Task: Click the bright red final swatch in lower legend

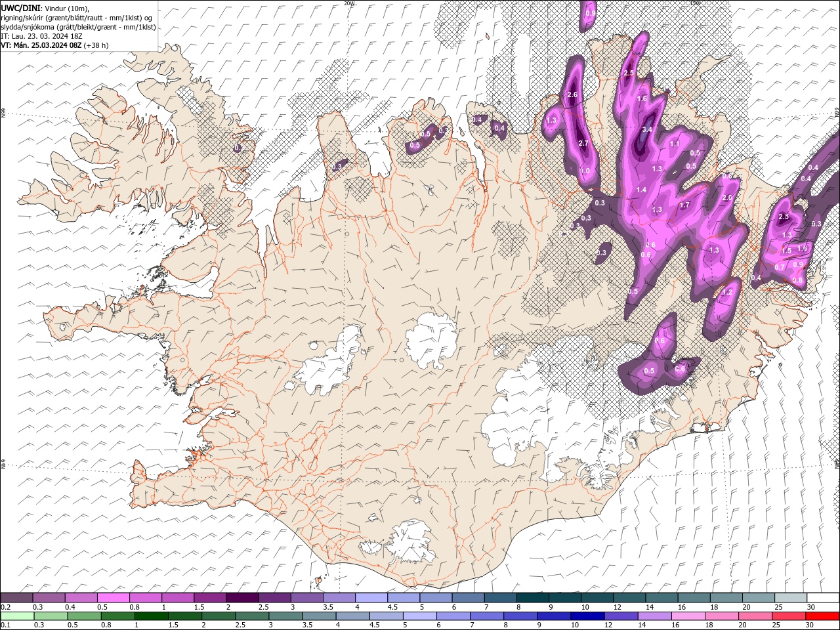Action: [822, 616]
